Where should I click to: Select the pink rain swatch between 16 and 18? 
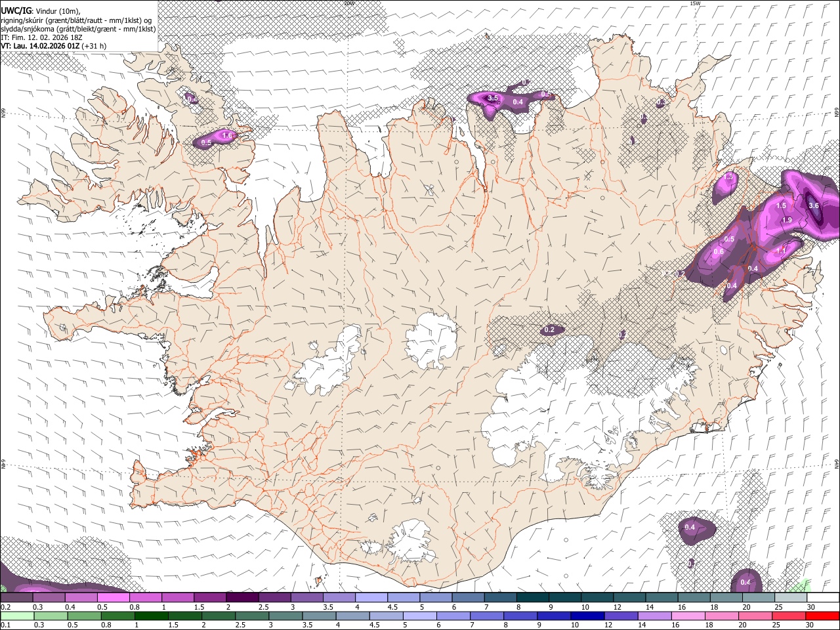coord(688,616)
